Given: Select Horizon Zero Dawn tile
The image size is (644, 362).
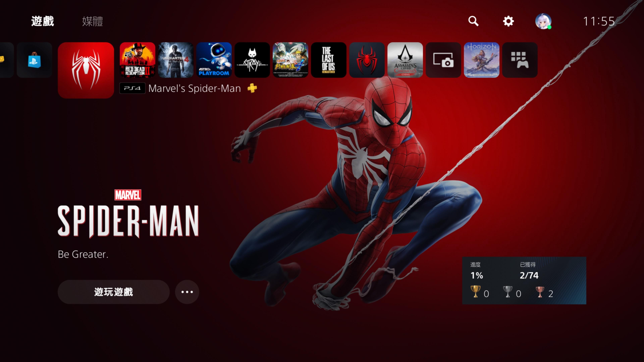Looking at the screenshot, I should [481, 60].
